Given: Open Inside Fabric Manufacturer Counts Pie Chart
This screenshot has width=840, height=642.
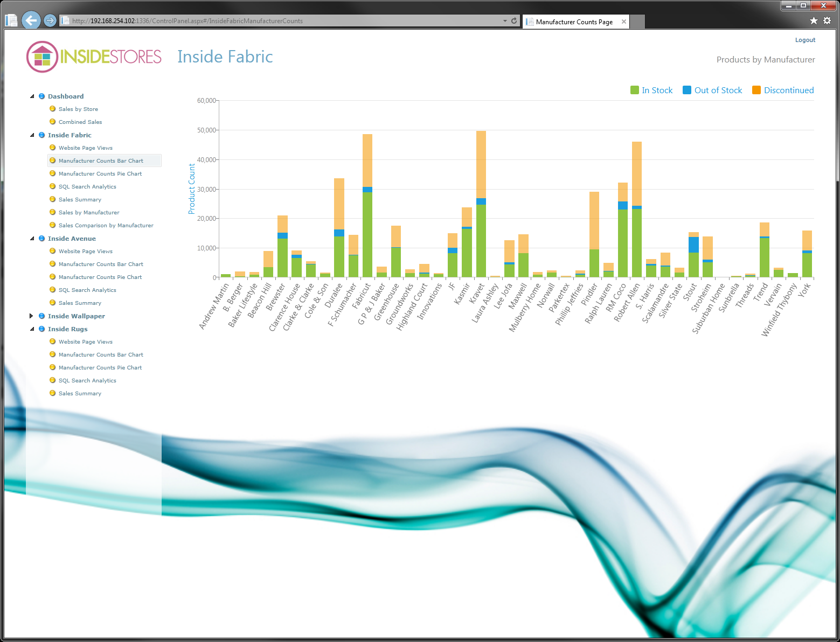Looking at the screenshot, I should 100,173.
